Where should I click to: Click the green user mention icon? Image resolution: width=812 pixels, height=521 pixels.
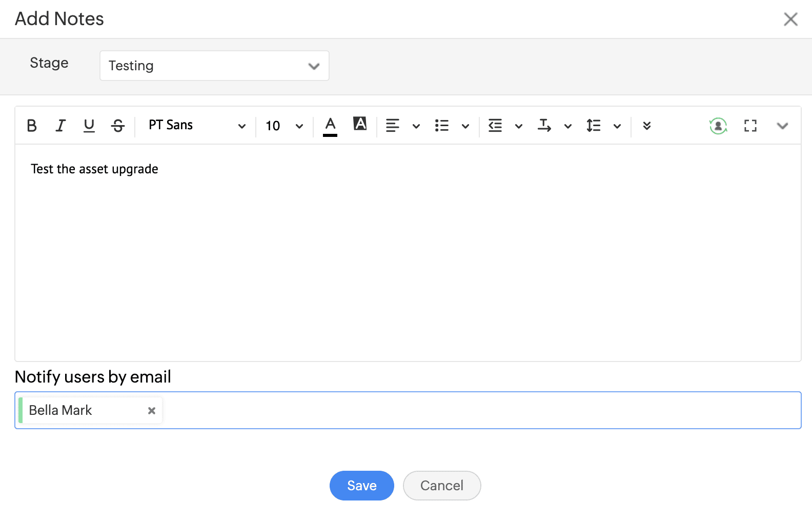[718, 126]
